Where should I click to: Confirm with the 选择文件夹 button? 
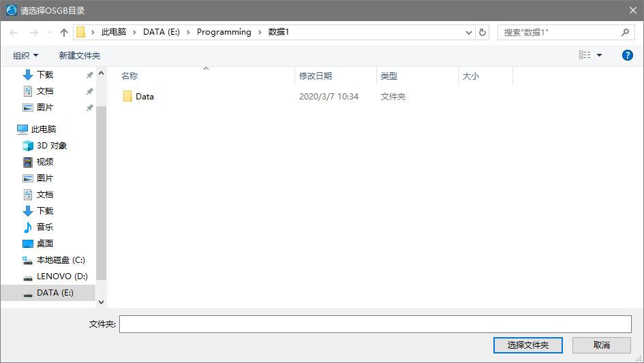527,345
